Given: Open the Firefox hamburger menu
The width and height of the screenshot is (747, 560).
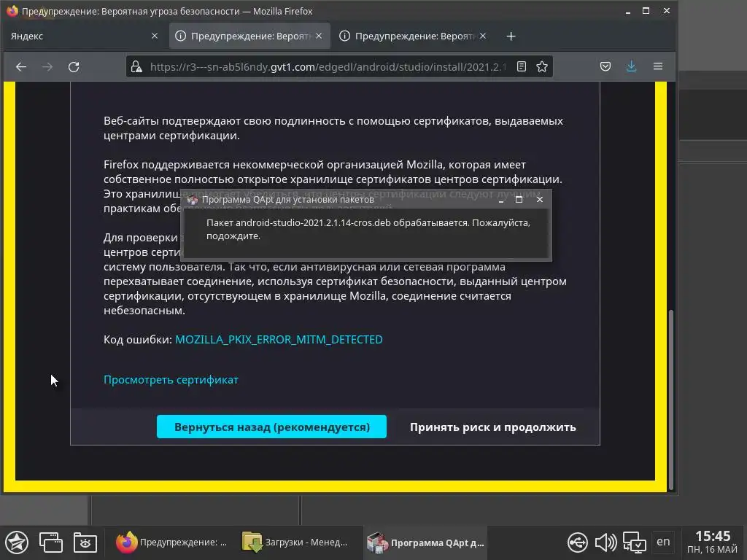Looking at the screenshot, I should 658,66.
